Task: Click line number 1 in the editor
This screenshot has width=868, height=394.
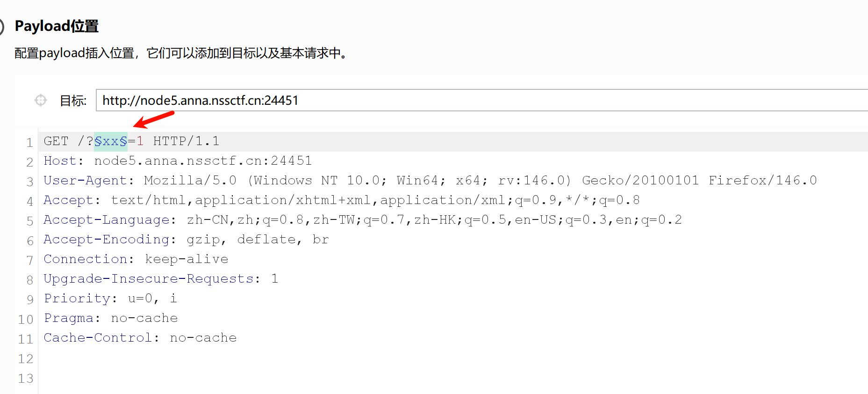Action: (29, 142)
